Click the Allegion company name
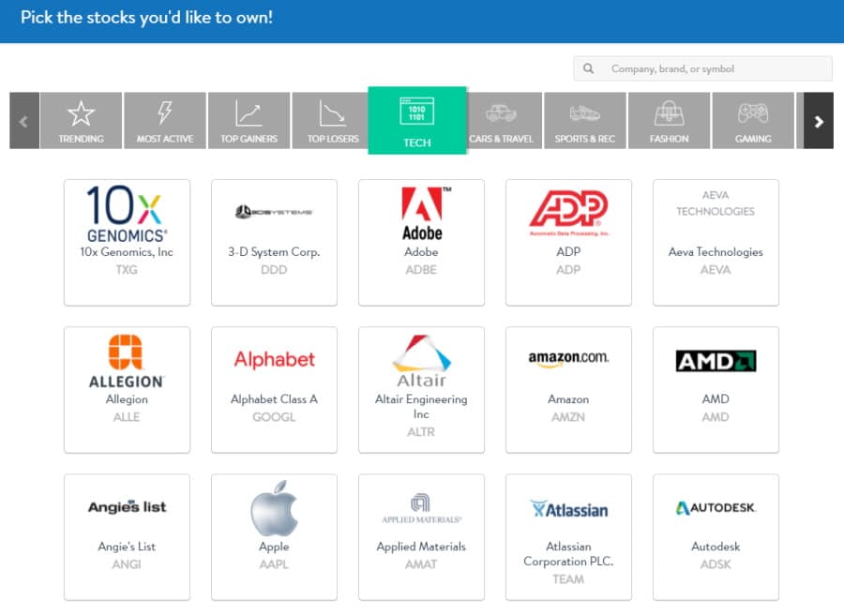Image resolution: width=844 pixels, height=616 pixels. (x=127, y=399)
